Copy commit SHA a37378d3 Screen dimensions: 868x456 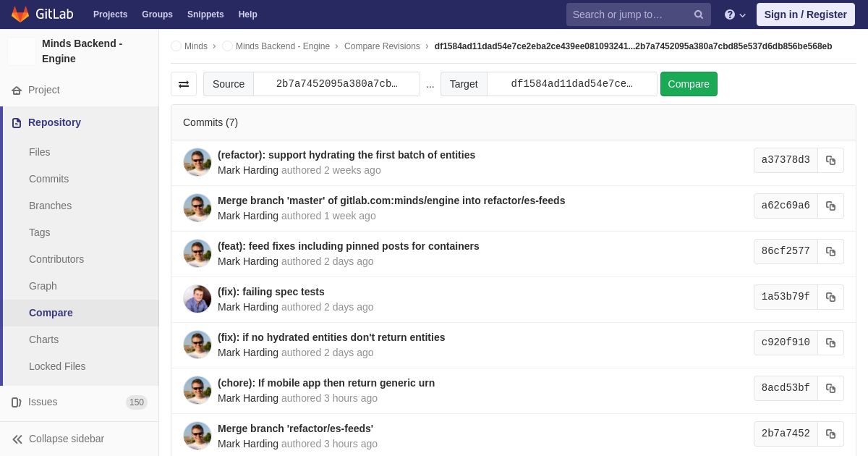(830, 160)
